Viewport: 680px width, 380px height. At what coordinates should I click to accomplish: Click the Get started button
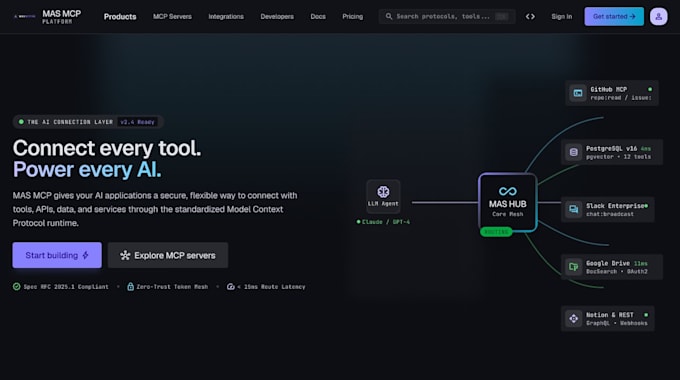(x=614, y=16)
